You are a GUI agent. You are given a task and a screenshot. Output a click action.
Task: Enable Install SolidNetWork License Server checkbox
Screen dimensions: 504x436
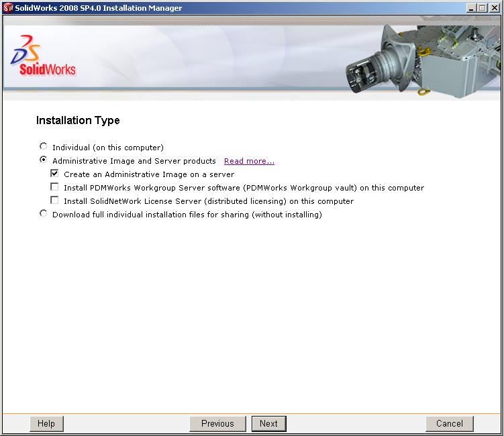click(54, 200)
